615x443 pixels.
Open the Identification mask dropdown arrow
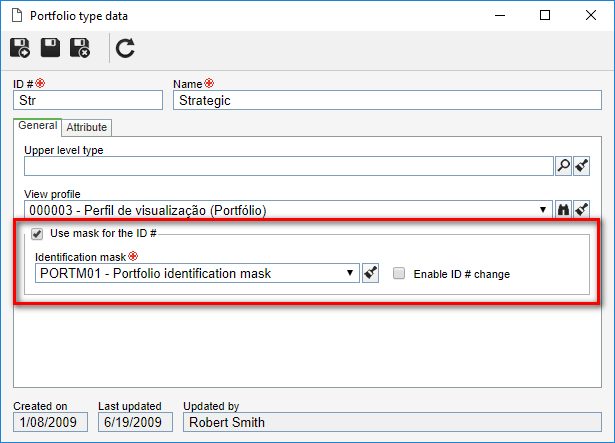click(x=350, y=273)
